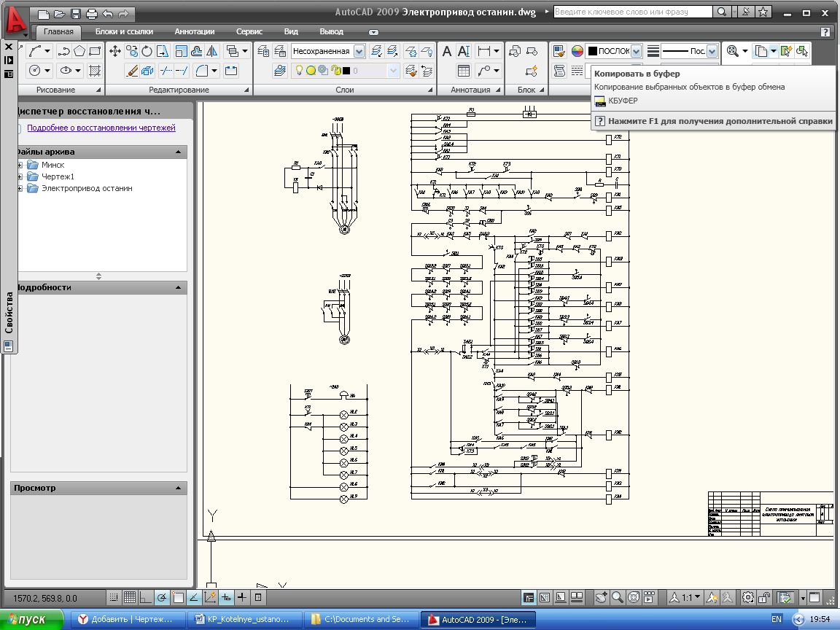Open link Подробнее о восстановлении чертежей
Screen dimensions: 840x630
tap(101, 128)
